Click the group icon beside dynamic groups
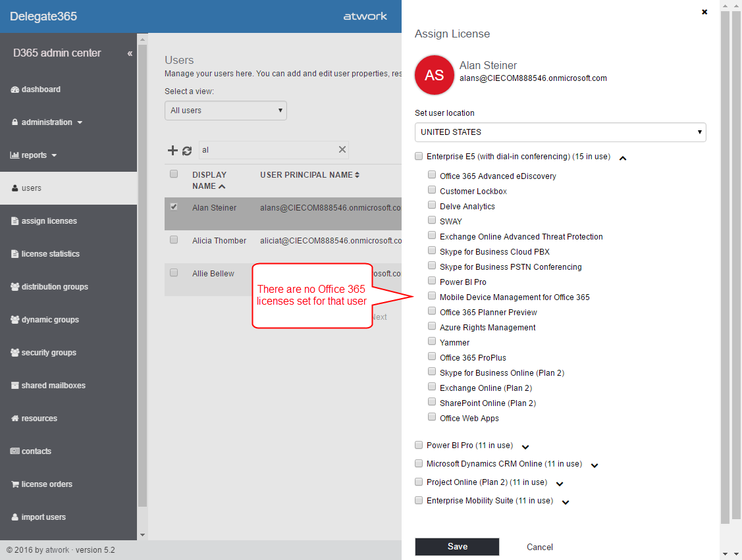 [x=15, y=320]
